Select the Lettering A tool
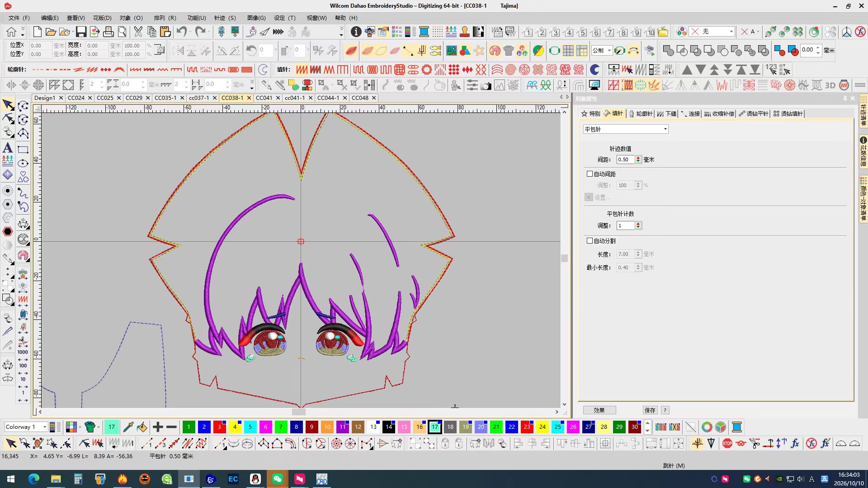The width and height of the screenshot is (868, 488). 8,147
